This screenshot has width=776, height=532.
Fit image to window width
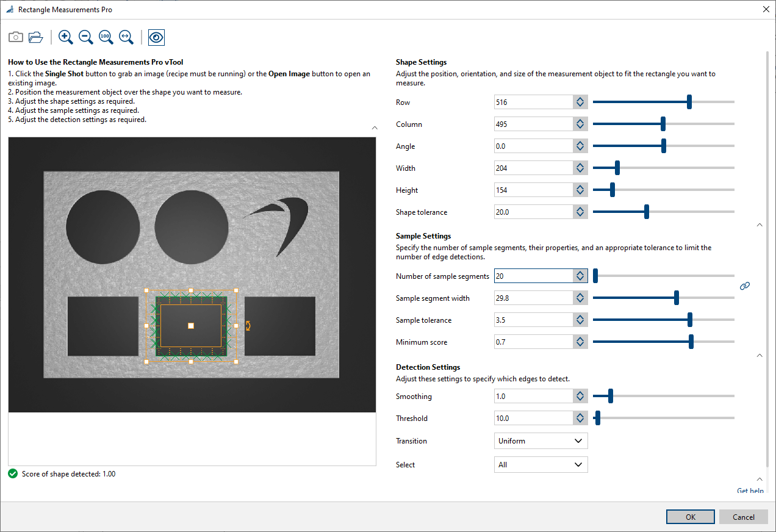tap(126, 37)
